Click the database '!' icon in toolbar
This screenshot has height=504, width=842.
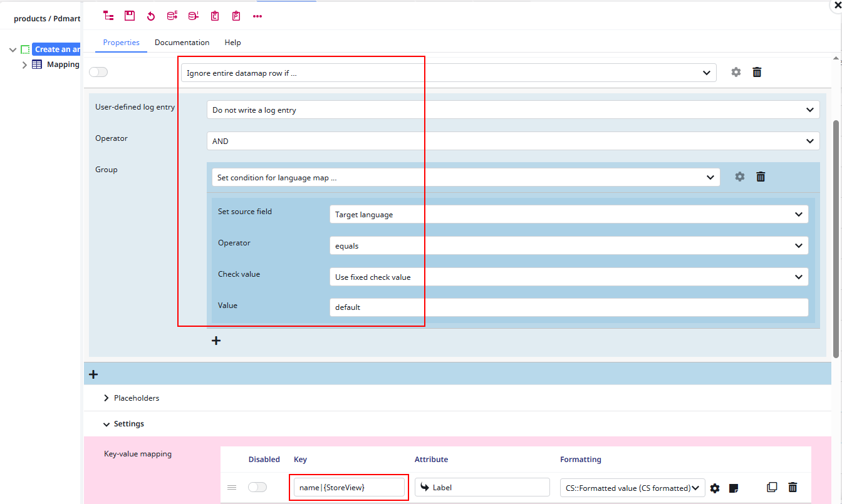click(194, 16)
